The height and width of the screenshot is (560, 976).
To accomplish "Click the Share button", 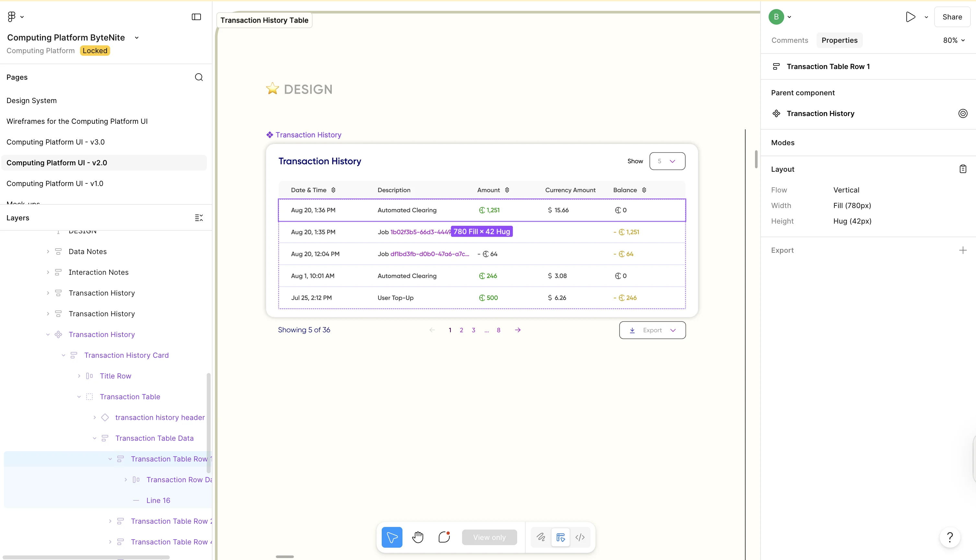I will point(952,17).
